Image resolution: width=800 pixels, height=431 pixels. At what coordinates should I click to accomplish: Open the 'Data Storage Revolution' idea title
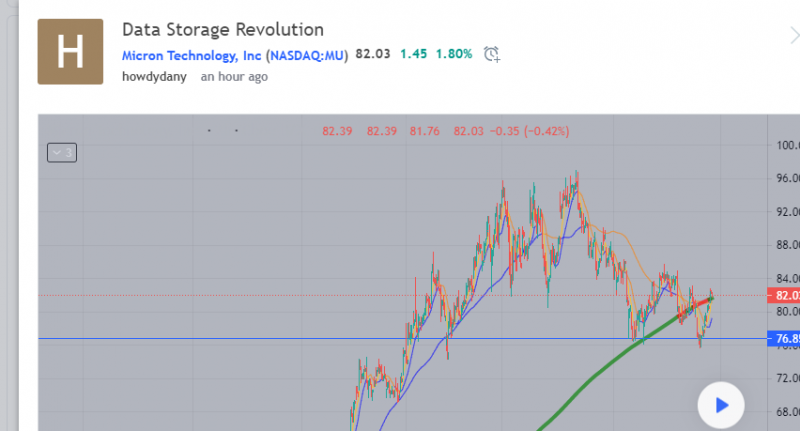[222, 29]
